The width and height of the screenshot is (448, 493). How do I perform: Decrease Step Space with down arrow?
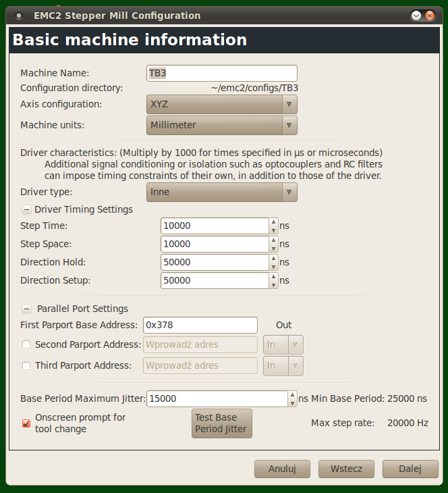[x=273, y=249]
